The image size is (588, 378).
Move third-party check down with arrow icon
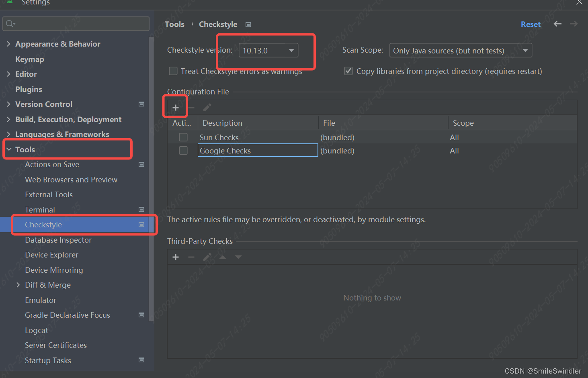pyautogui.click(x=238, y=257)
